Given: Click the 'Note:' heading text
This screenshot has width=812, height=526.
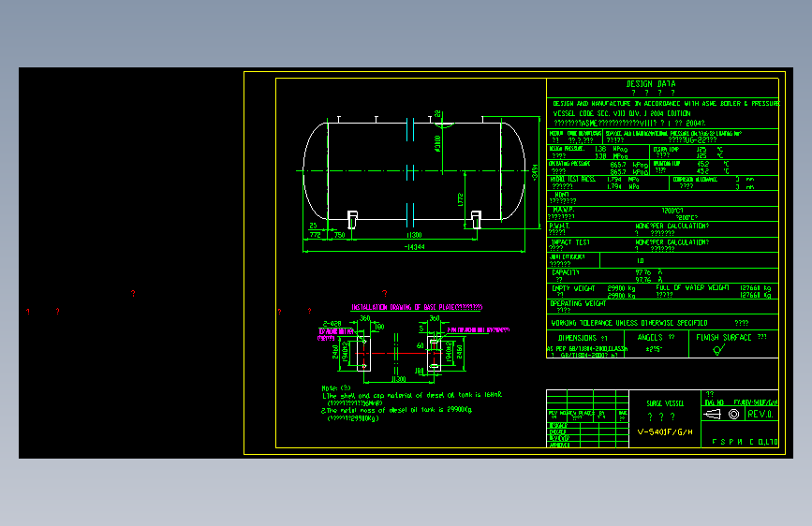Looking at the screenshot, I should 336,387.
